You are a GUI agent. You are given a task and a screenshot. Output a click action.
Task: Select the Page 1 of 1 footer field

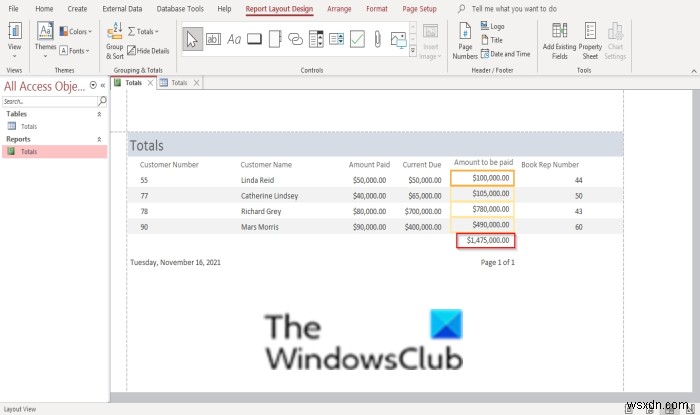497,262
